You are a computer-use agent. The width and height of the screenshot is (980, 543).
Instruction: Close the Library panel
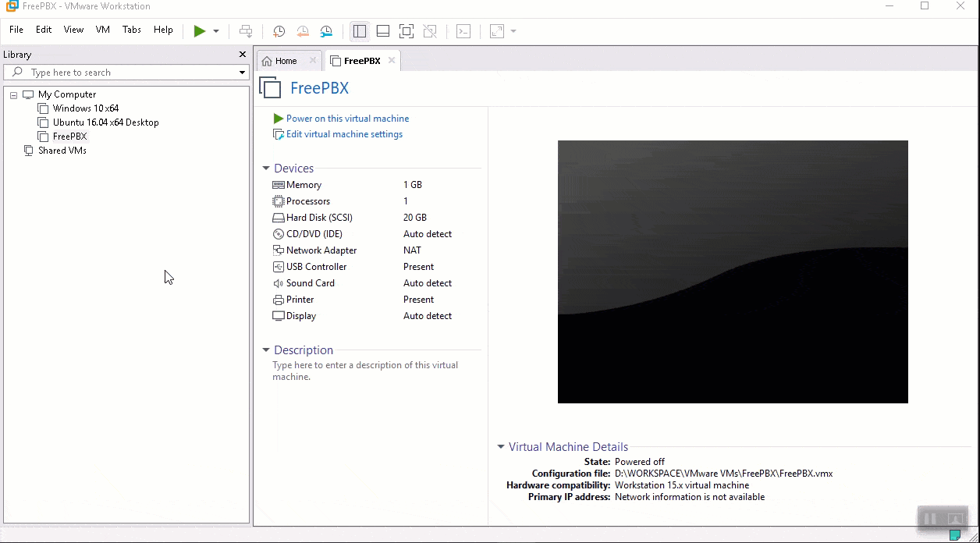[242, 55]
